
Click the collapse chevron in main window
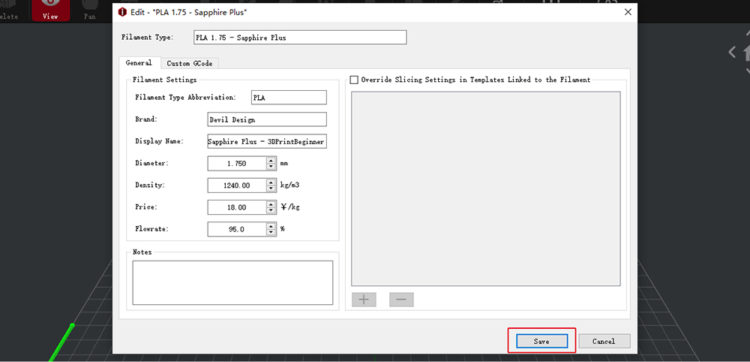[732, 52]
